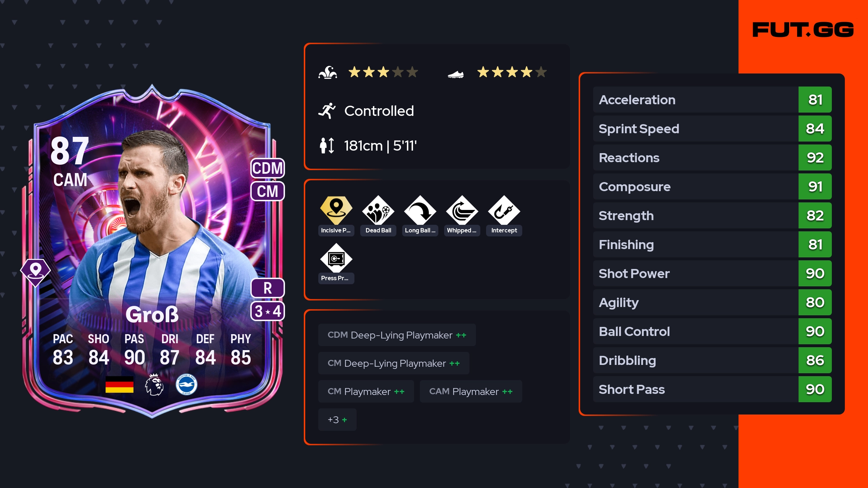This screenshot has width=868, height=488.
Task: Click the Brighton club badge on card
Action: point(186,384)
